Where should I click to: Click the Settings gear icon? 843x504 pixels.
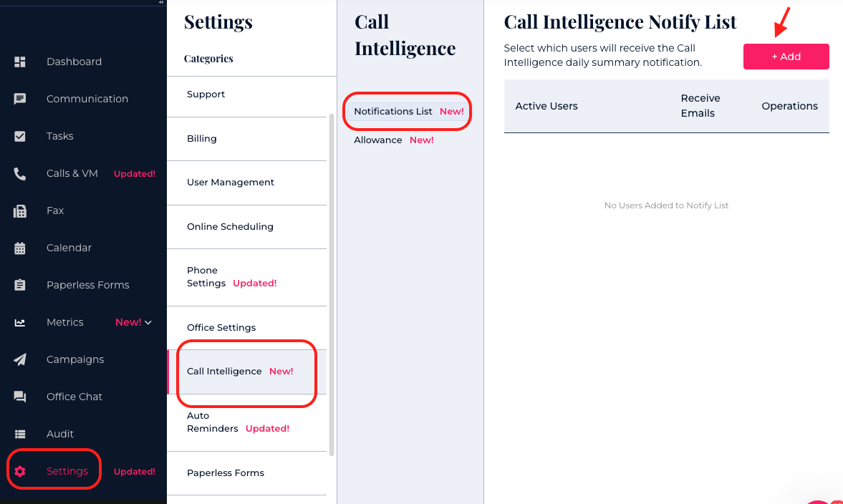20,471
